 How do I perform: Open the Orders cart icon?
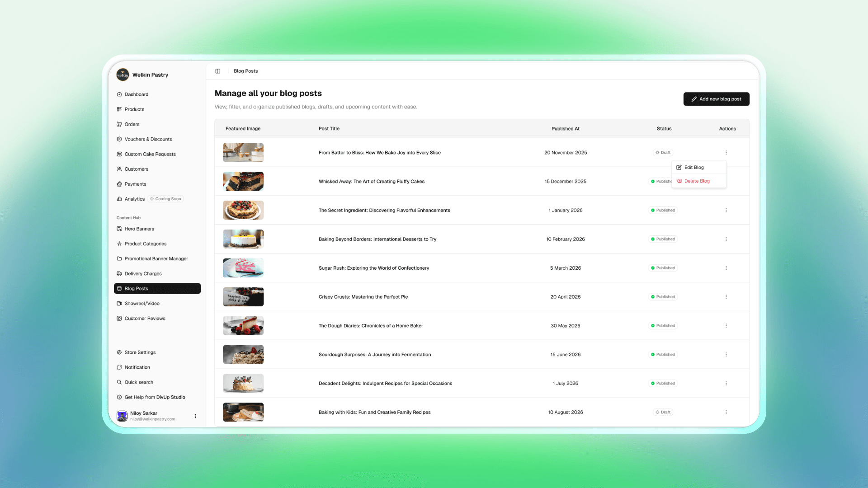(x=119, y=124)
